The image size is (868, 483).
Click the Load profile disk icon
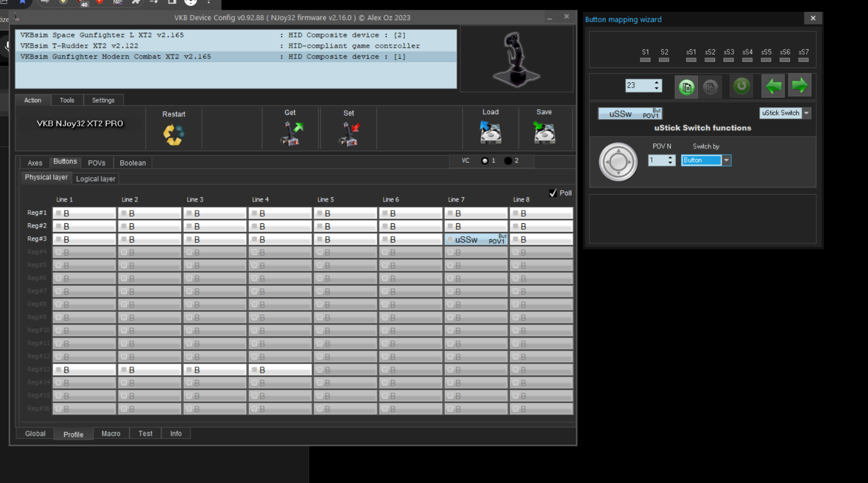click(x=491, y=133)
